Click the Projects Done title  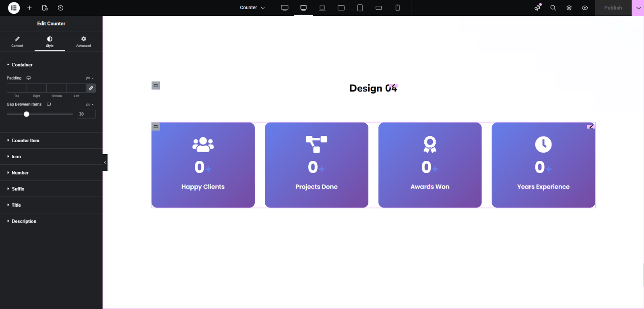click(316, 187)
